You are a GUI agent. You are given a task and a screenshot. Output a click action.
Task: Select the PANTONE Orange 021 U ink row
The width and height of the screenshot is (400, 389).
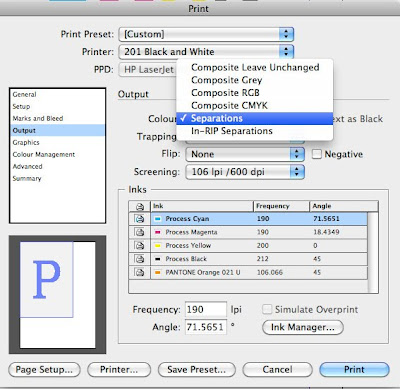pyautogui.click(x=248, y=272)
